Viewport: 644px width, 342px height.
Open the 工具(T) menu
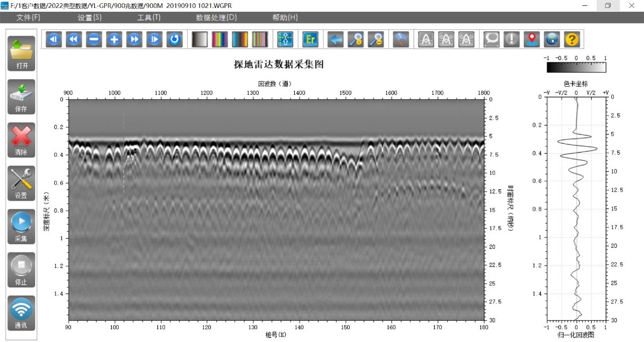[148, 18]
